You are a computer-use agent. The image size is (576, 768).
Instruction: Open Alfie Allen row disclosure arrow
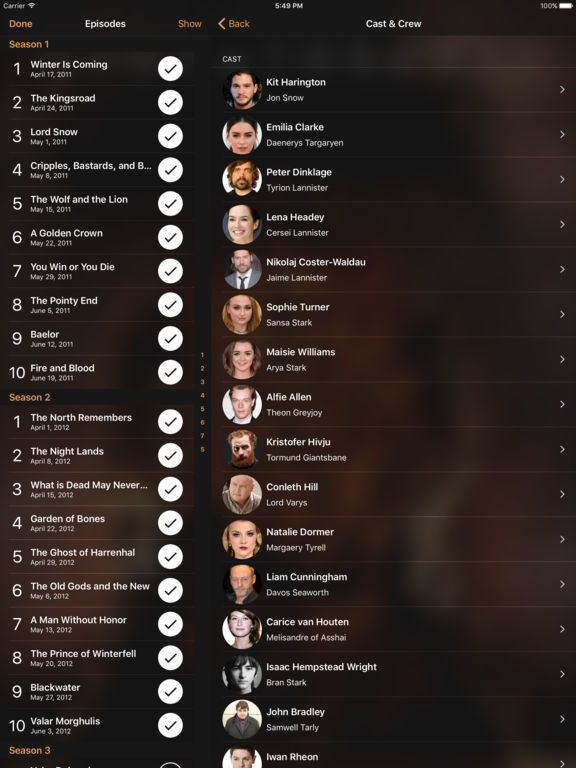point(562,404)
